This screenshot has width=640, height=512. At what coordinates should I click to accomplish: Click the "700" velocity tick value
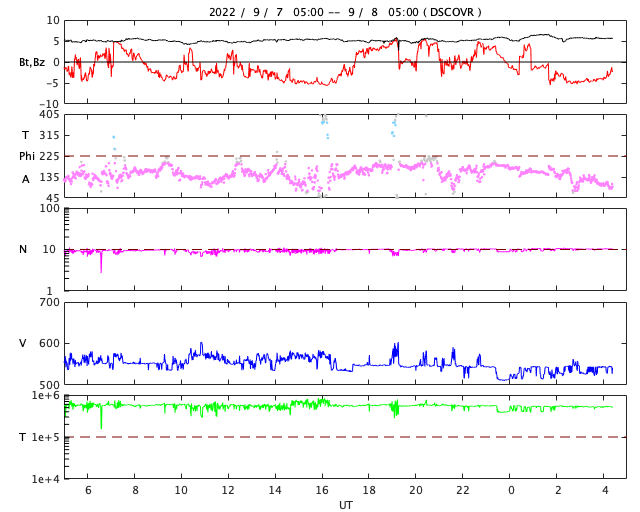tap(49, 303)
